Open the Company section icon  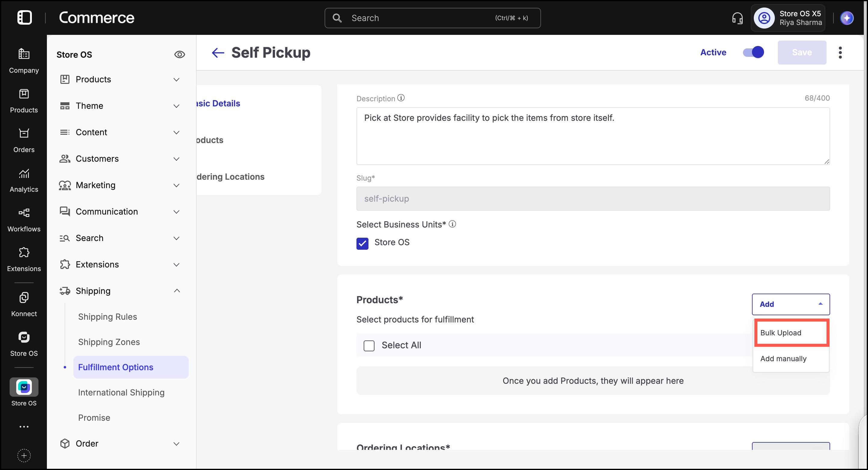24,54
